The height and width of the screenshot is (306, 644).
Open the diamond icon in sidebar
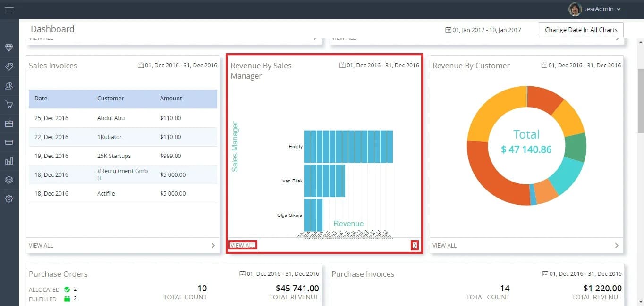[x=9, y=48]
